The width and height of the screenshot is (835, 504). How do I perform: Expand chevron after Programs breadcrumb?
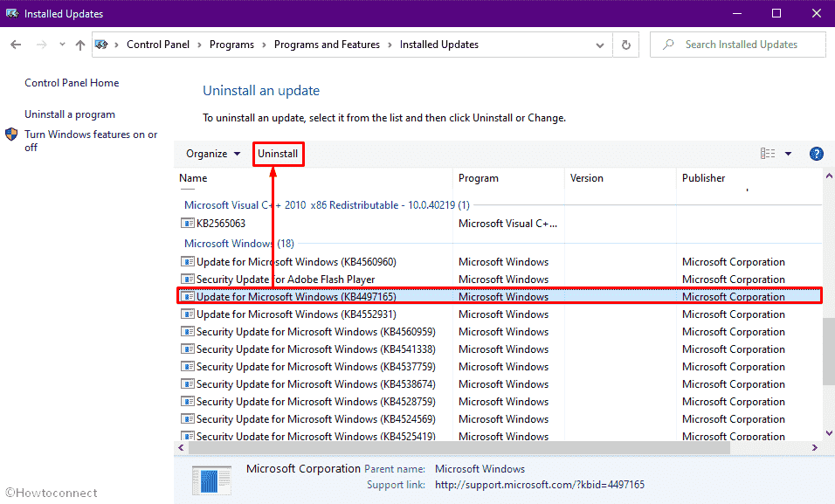point(264,45)
